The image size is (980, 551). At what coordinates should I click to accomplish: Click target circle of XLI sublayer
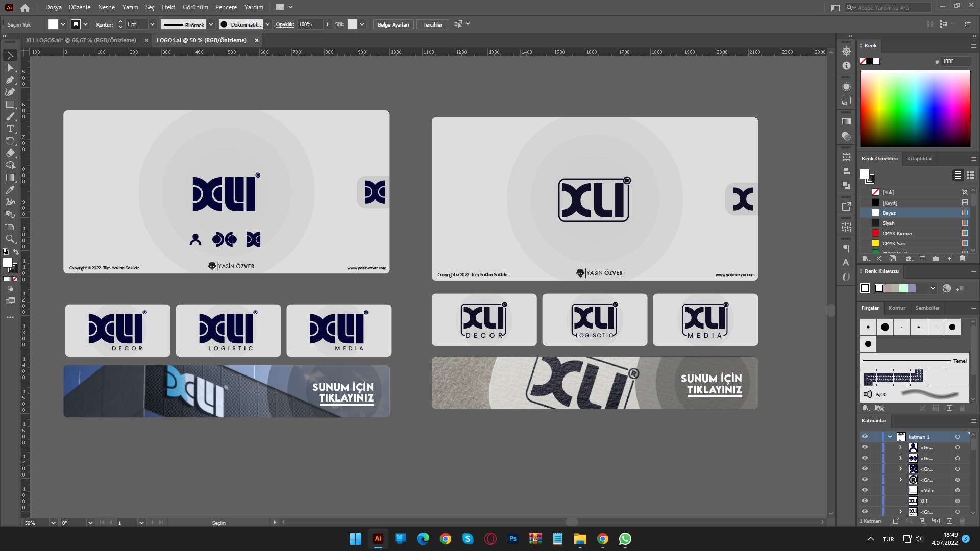coord(958,501)
